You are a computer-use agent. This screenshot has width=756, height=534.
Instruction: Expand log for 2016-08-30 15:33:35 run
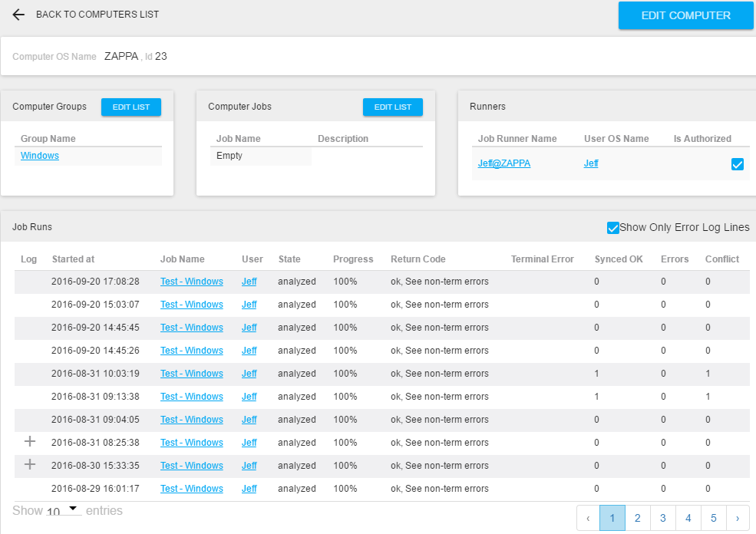30,465
